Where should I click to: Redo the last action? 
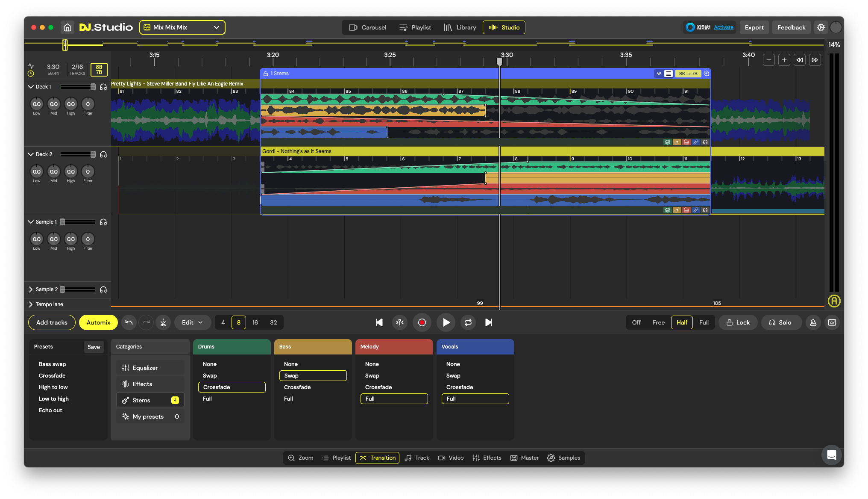click(x=146, y=322)
